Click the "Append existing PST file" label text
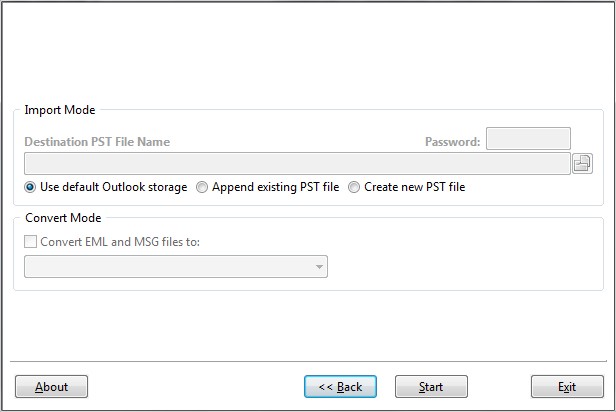This screenshot has height=412, width=616. pos(275,187)
